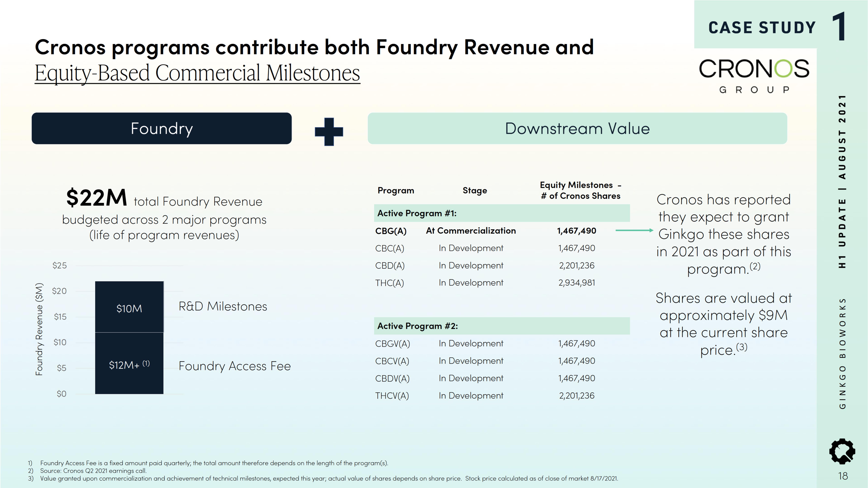Viewport: 868px width, 488px height.
Task: Click the $10M R&D Milestones bar segment
Action: [129, 307]
